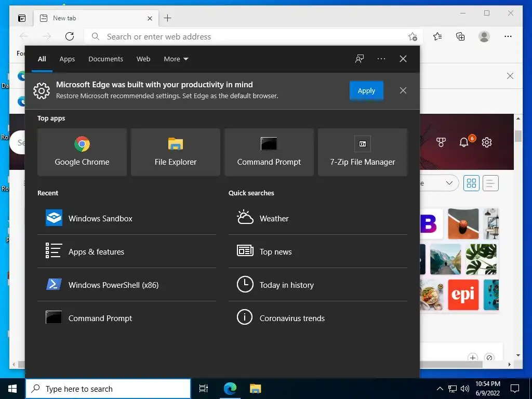
Task: Switch to the Documents search tab
Action: 105,59
